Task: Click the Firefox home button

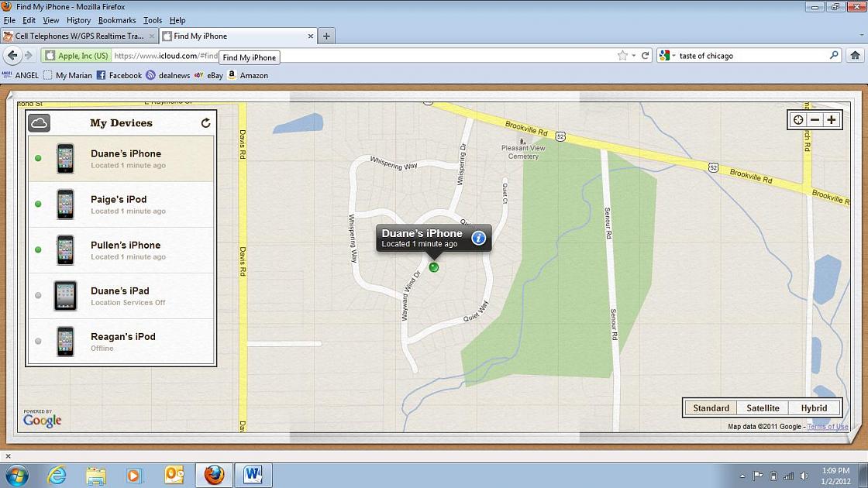Action: coord(855,56)
